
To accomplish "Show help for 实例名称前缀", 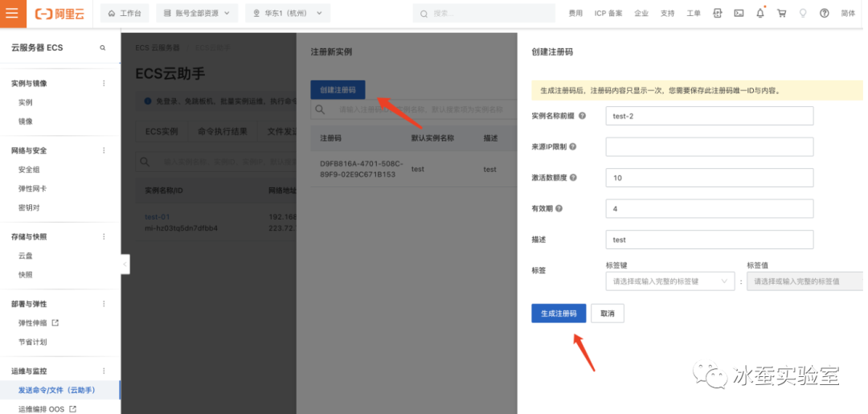I will [582, 117].
